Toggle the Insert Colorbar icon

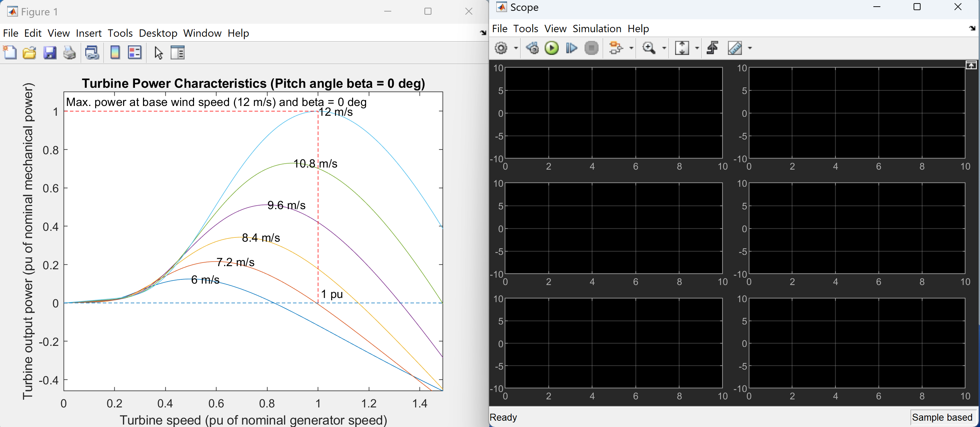tap(115, 52)
